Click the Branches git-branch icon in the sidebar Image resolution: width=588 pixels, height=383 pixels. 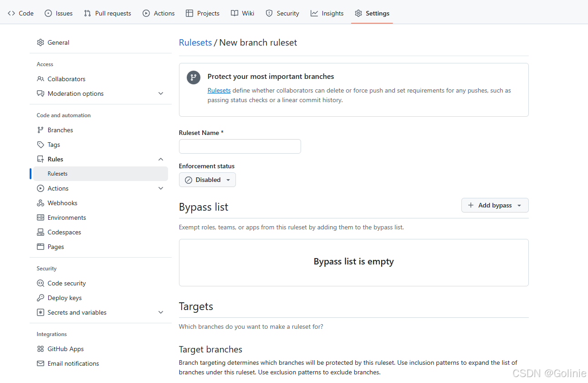[41, 130]
